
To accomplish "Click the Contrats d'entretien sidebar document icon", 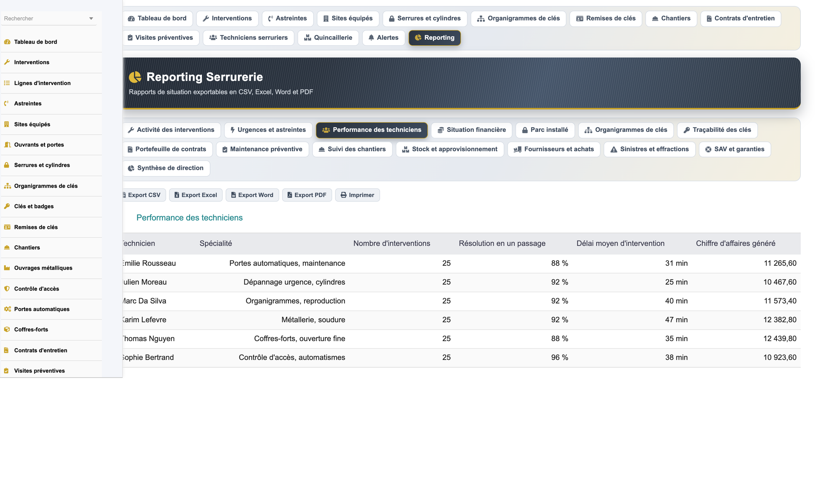I will pos(6,350).
